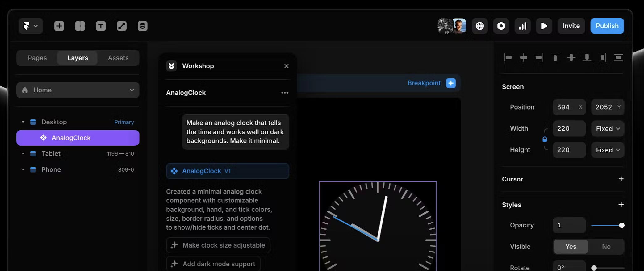Click the Rotate slider handle
The width and height of the screenshot is (644, 271).
[594, 268]
